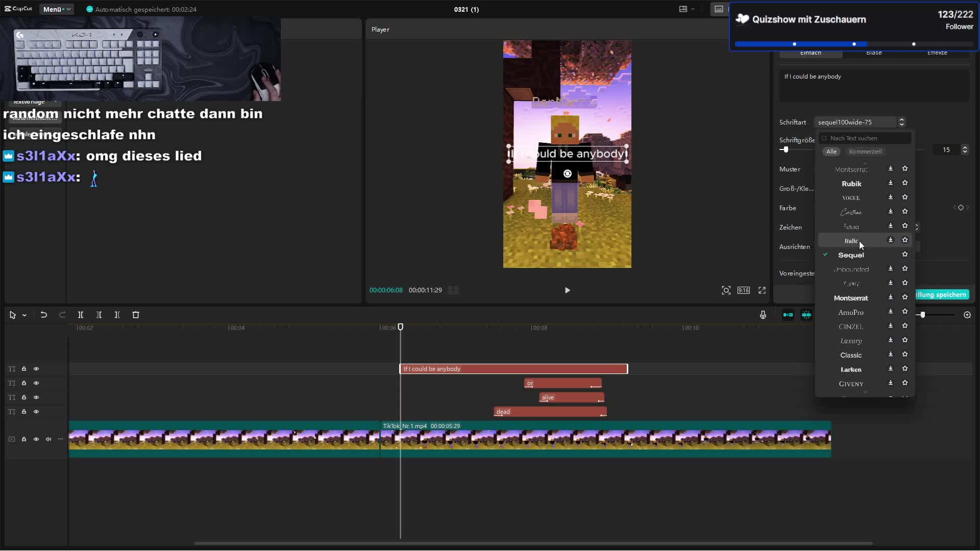Delete the left part of the clip
Image resolution: width=980 pixels, height=551 pixels.
(99, 315)
